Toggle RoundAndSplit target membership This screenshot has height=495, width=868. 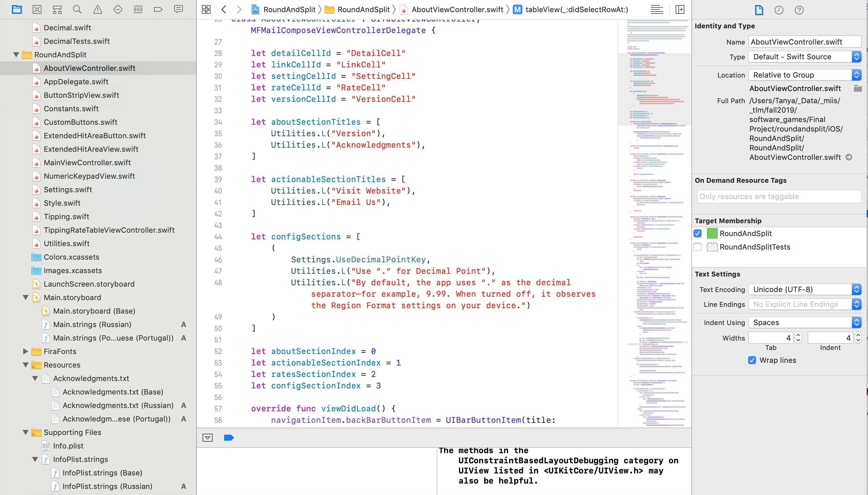[697, 233]
